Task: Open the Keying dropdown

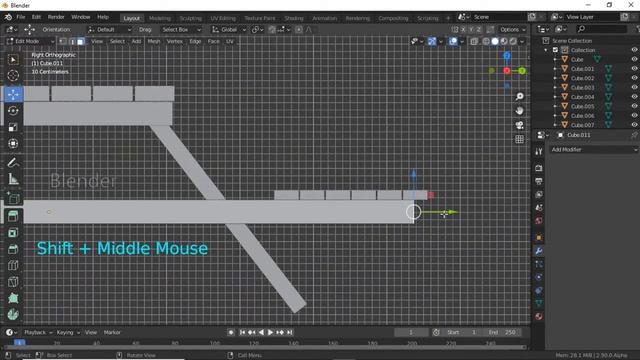Action: coord(68,332)
